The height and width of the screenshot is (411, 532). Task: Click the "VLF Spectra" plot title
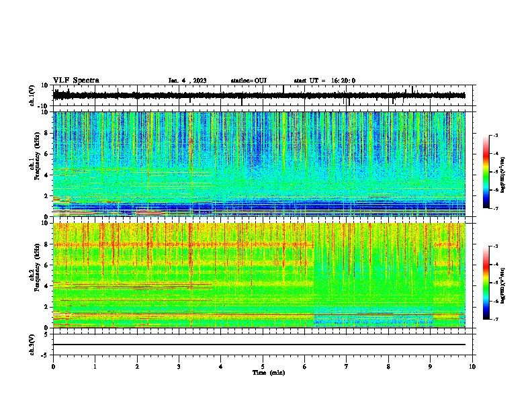[x=76, y=81]
